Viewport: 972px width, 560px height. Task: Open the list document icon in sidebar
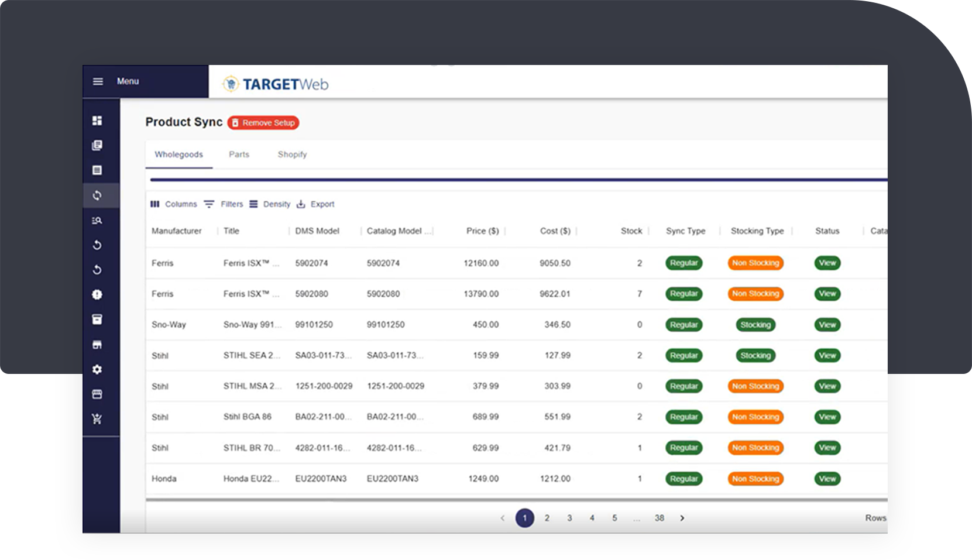(x=97, y=170)
